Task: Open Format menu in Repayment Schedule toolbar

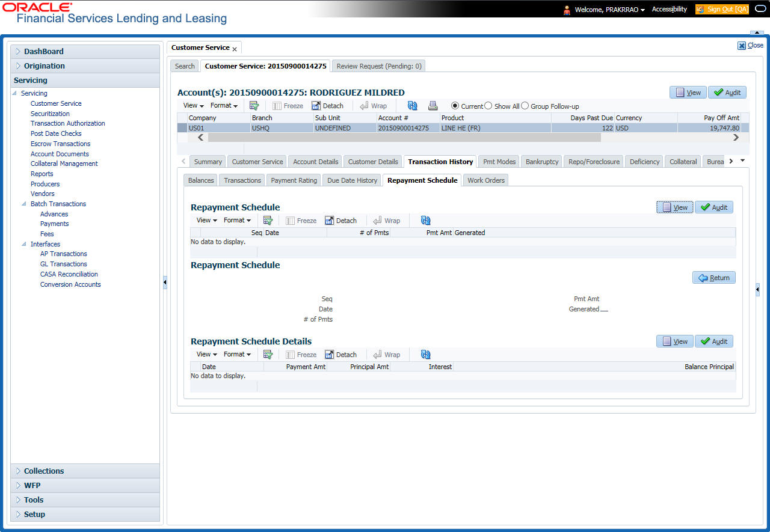Action: coord(237,221)
